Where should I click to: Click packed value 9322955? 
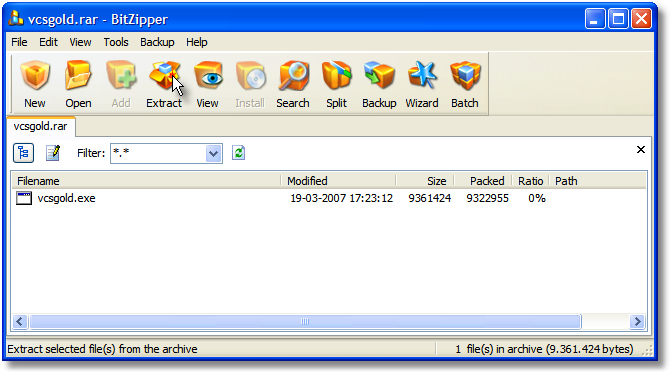click(x=487, y=198)
